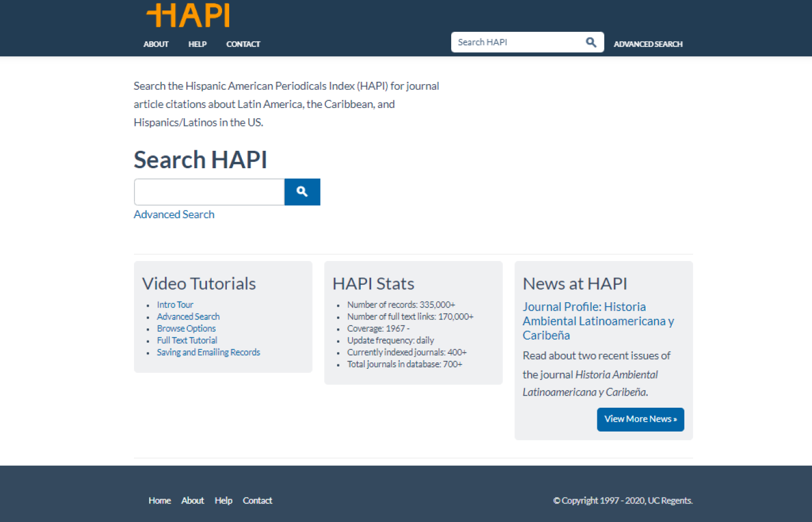812x522 pixels.
Task: Click the News at HAPI heading
Action: (575, 284)
